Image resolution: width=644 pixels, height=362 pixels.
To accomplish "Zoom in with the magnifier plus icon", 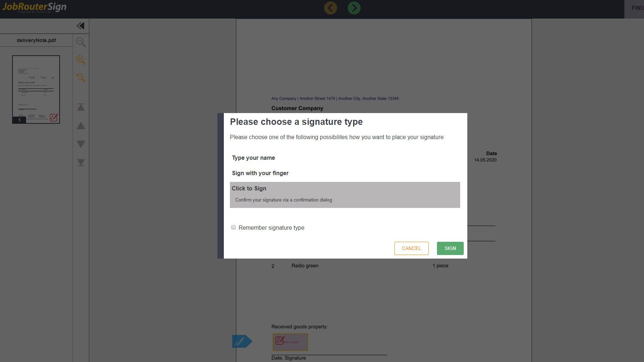I will tap(81, 60).
